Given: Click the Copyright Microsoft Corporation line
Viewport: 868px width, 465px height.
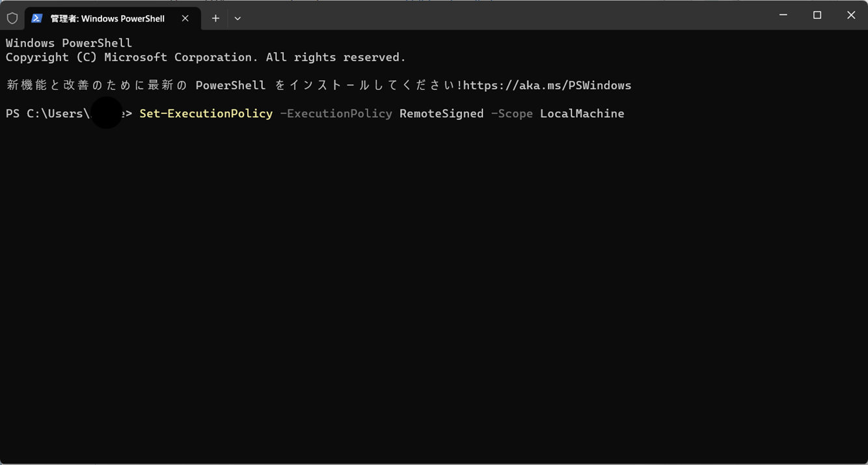Looking at the screenshot, I should tap(205, 57).
